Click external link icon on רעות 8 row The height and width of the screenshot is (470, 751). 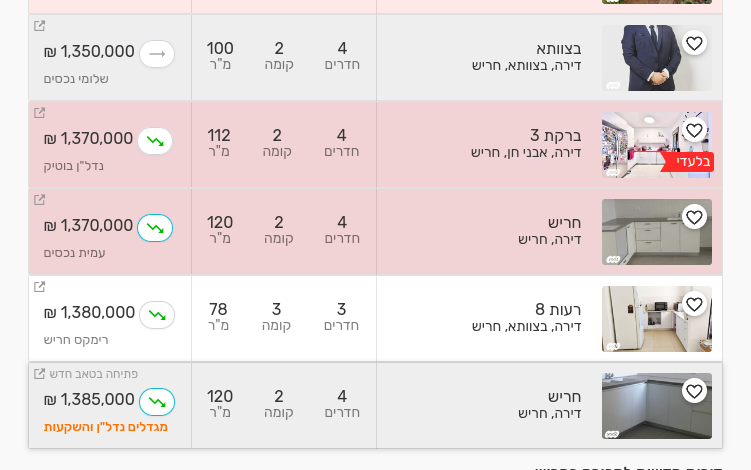pos(40,287)
